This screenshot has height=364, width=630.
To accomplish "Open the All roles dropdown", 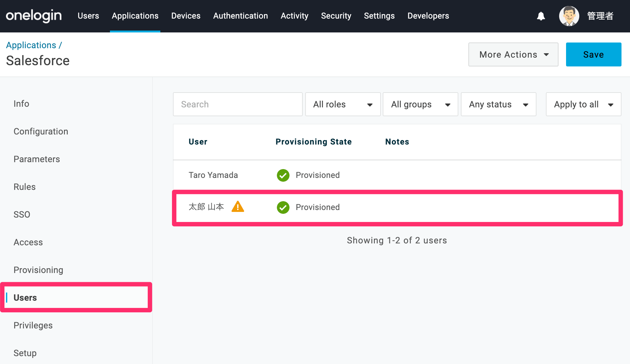I will coord(343,104).
